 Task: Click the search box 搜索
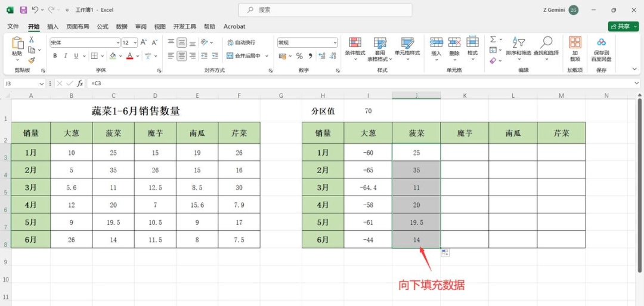[x=326, y=10]
